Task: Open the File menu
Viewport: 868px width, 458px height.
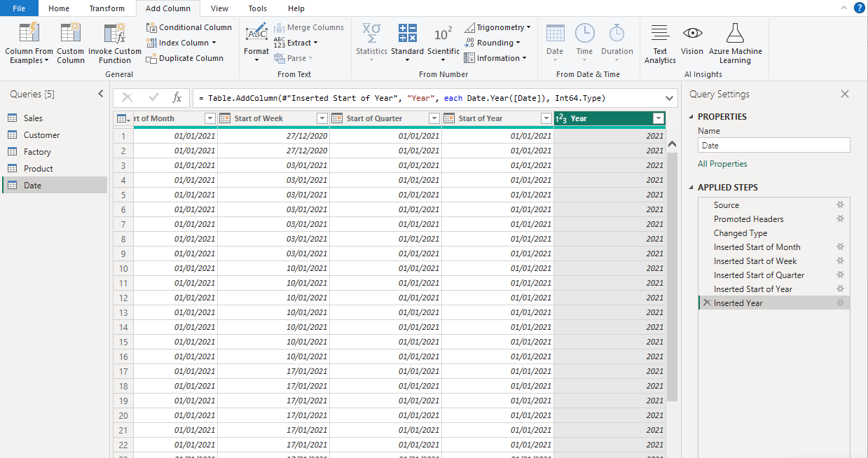Action: coord(19,8)
